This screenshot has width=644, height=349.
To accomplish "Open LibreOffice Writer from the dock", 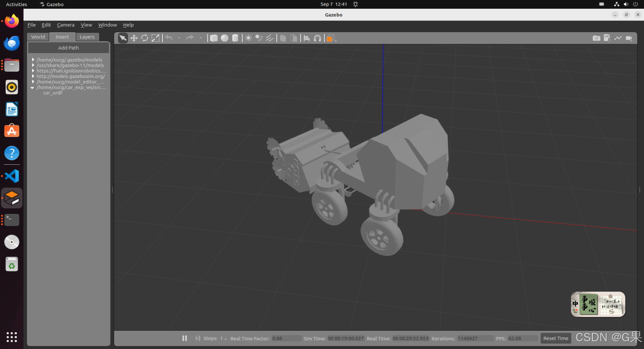I will (12, 109).
